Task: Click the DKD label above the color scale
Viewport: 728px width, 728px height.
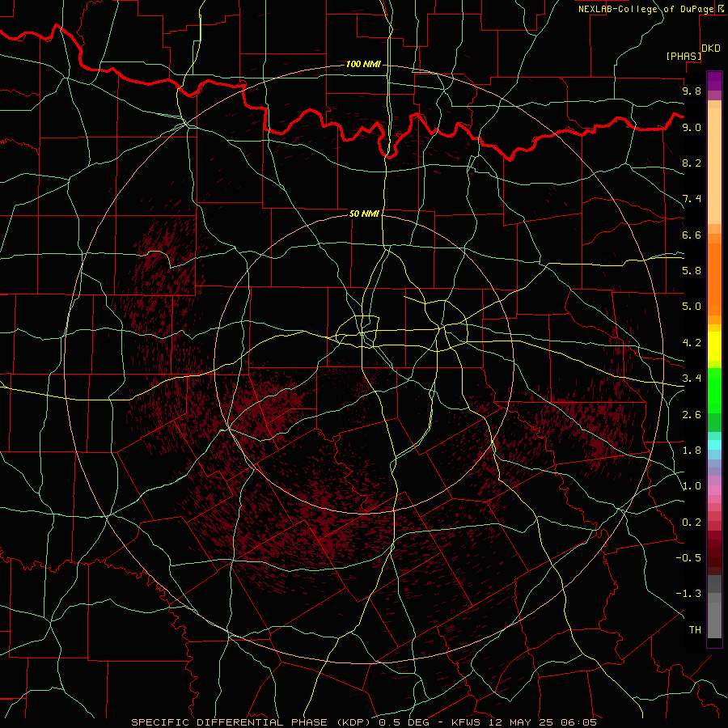Action: (x=711, y=49)
